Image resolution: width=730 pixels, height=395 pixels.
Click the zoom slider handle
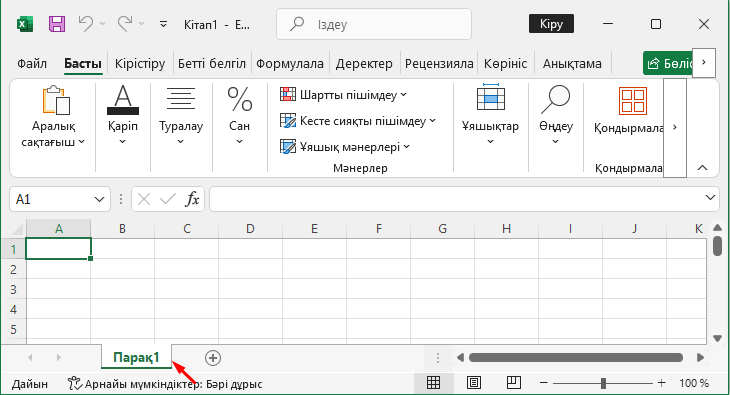tap(603, 383)
